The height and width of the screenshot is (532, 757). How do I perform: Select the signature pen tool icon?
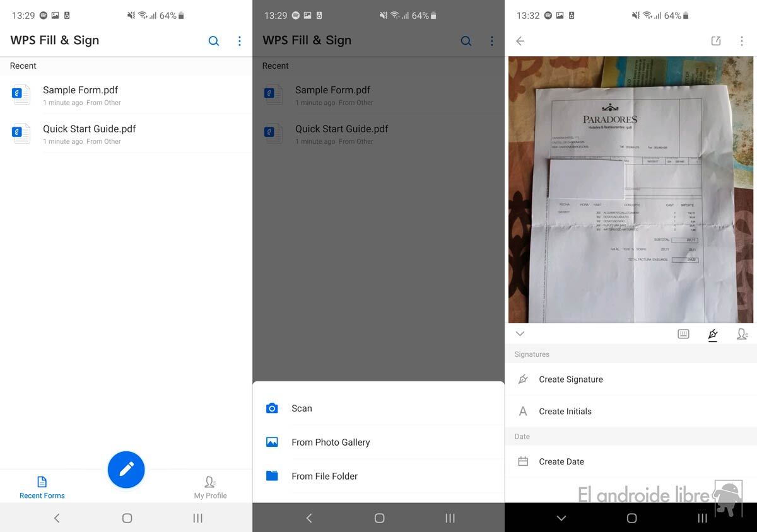[713, 334]
